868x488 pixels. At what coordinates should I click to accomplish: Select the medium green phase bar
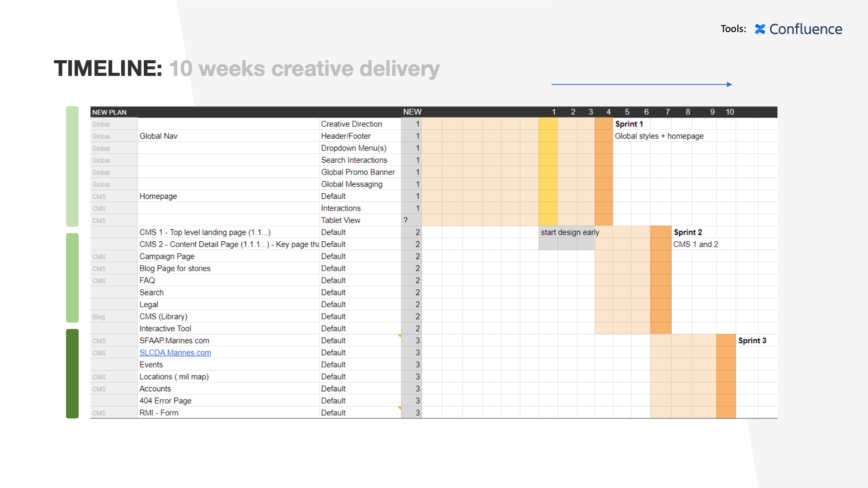[72, 277]
